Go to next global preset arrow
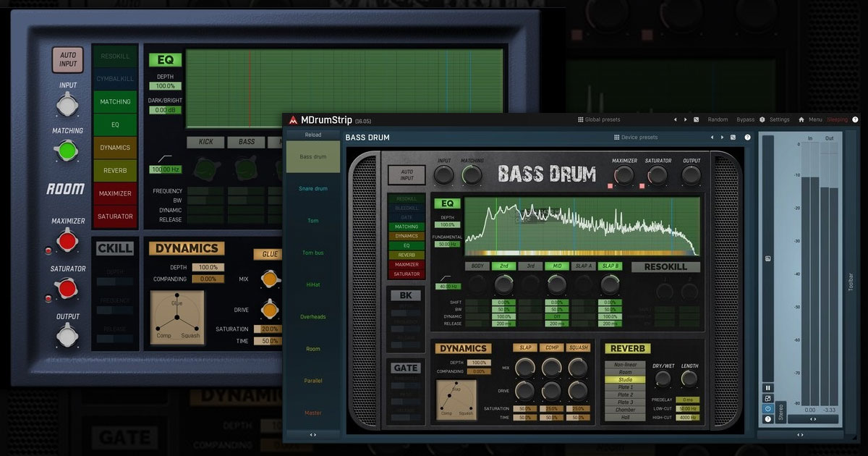 pos(686,119)
